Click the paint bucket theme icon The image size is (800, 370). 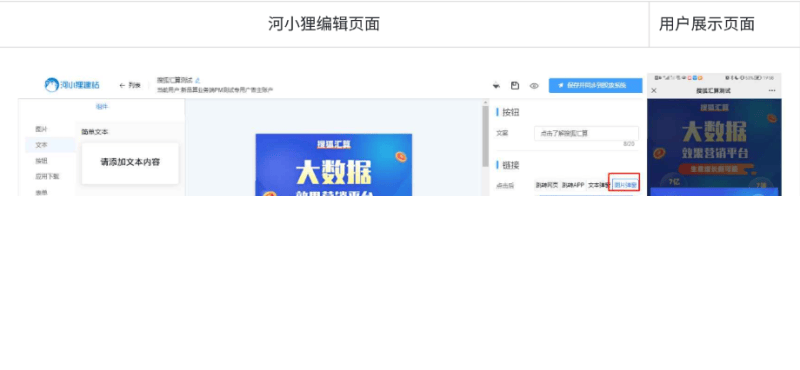click(x=496, y=86)
